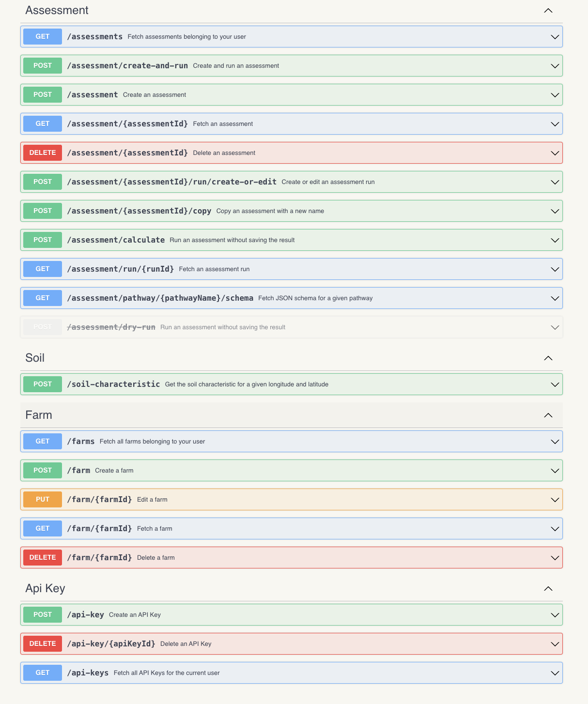Viewport: 588px width, 704px height.
Task: Expand arrow for GET /api-keys row
Action: click(x=555, y=673)
